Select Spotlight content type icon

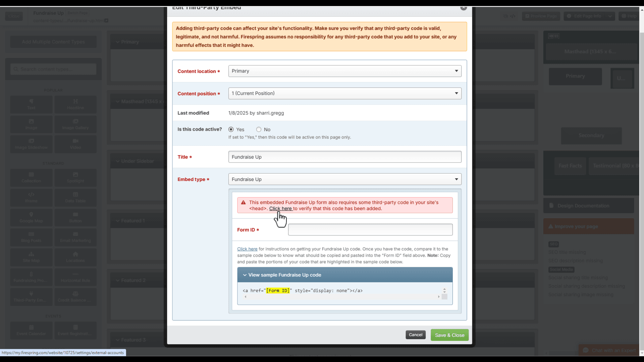point(75,178)
